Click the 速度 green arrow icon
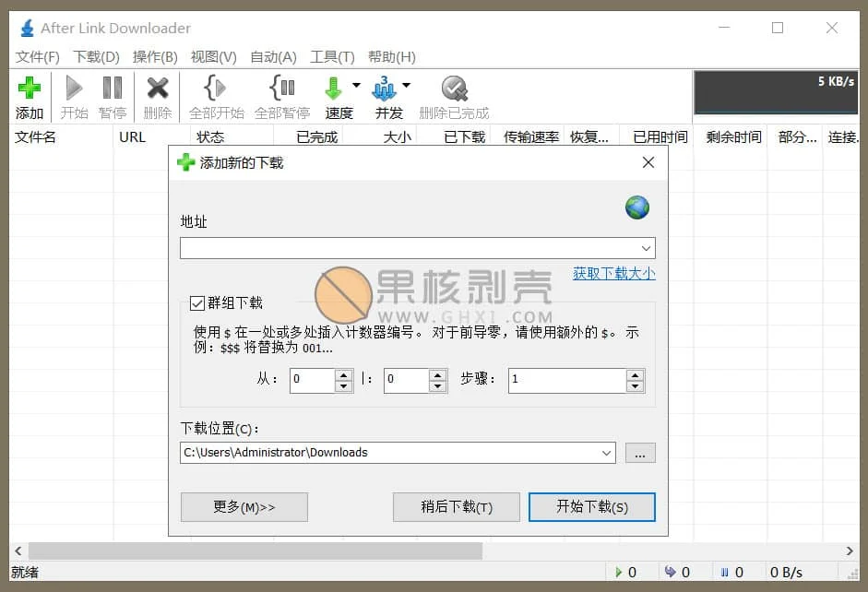The height and width of the screenshot is (592, 868). pyautogui.click(x=333, y=88)
